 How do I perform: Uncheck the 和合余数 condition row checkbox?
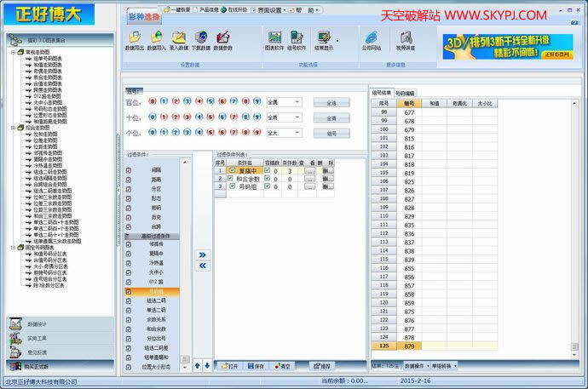(231, 178)
